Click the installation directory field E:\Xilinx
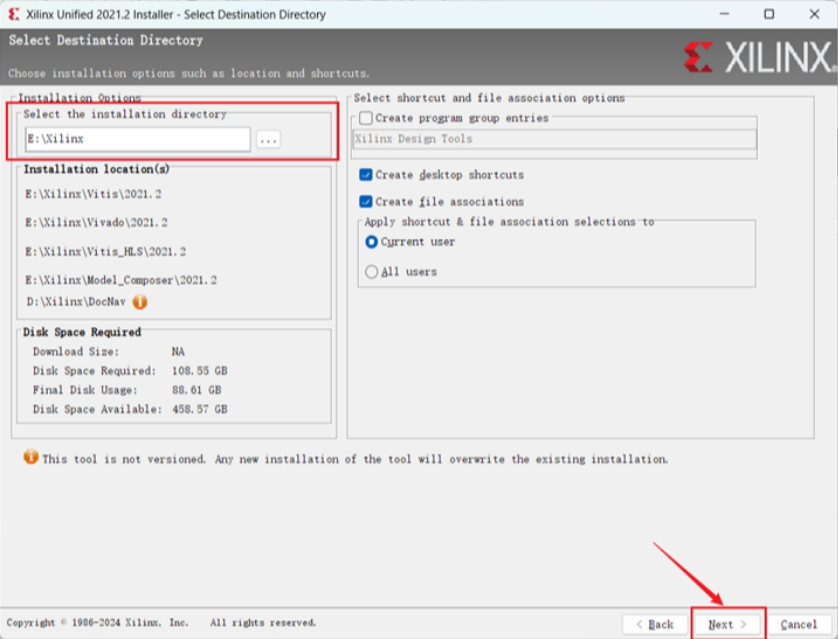The width and height of the screenshot is (838, 639). pos(137,139)
